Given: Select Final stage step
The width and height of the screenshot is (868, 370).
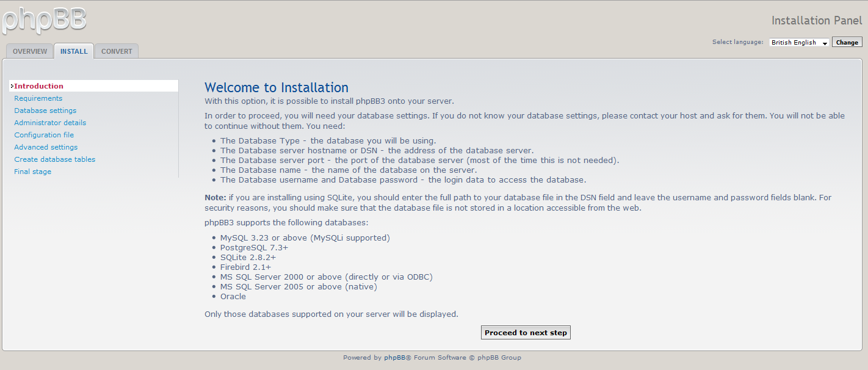Looking at the screenshot, I should pyautogui.click(x=33, y=172).
